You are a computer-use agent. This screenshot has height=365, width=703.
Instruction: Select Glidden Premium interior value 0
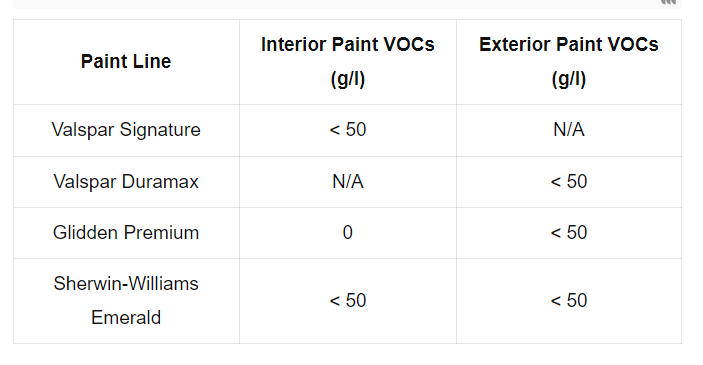(348, 233)
